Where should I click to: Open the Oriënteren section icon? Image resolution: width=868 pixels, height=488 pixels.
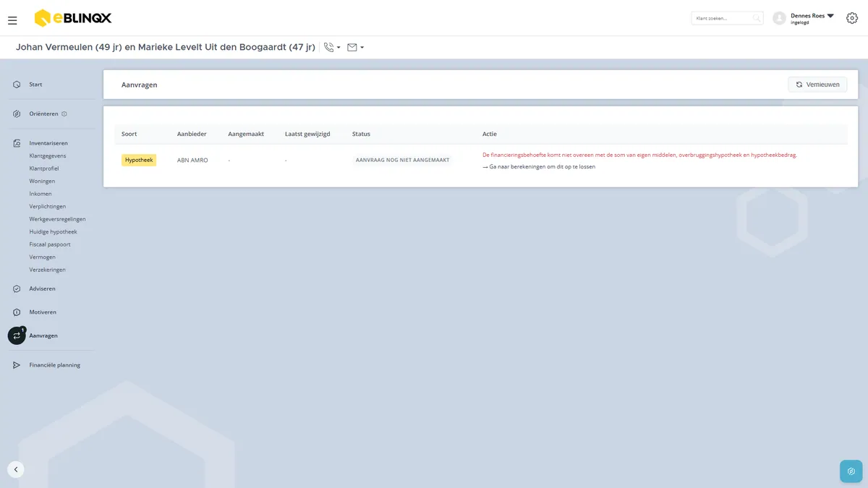coord(17,114)
